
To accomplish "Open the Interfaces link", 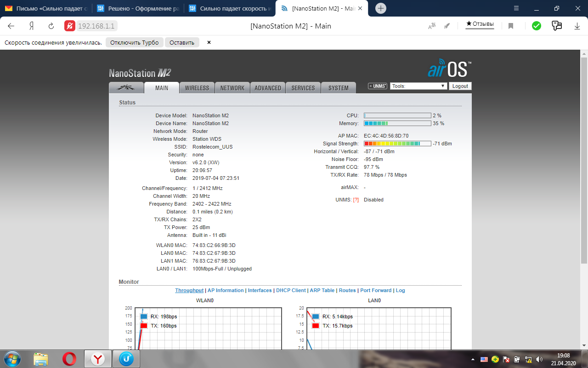I will 260,290.
